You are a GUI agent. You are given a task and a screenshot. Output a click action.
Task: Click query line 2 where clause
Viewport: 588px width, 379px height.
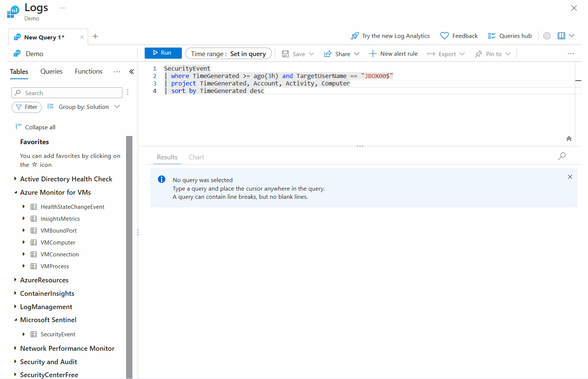[x=279, y=76]
